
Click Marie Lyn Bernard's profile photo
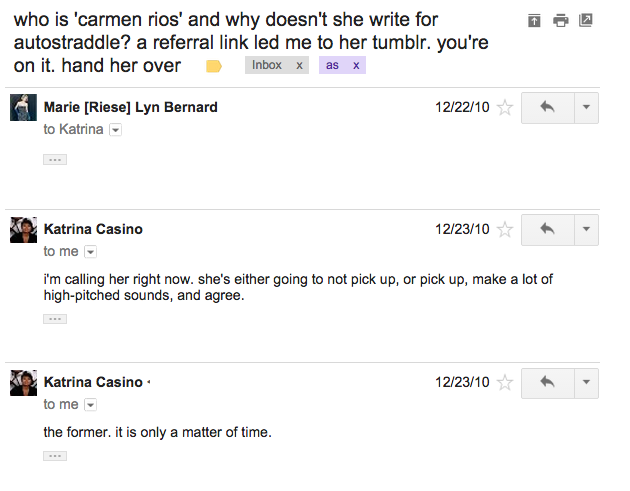point(23,108)
